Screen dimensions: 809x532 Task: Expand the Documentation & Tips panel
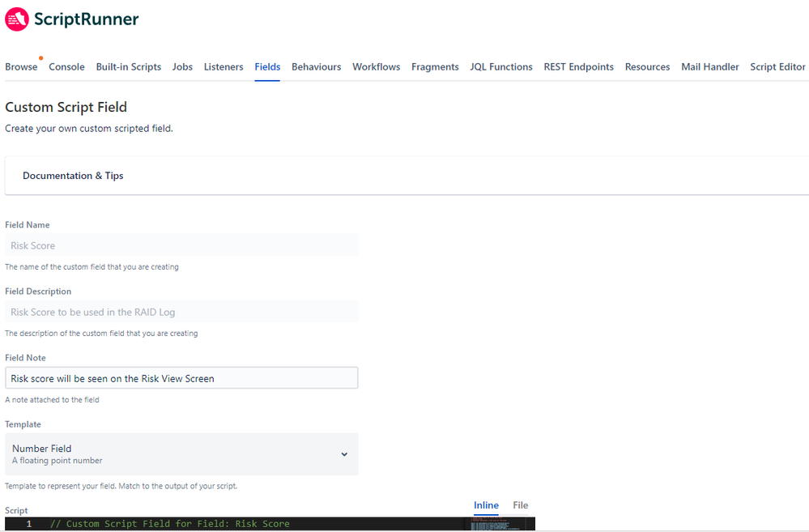[x=407, y=176]
